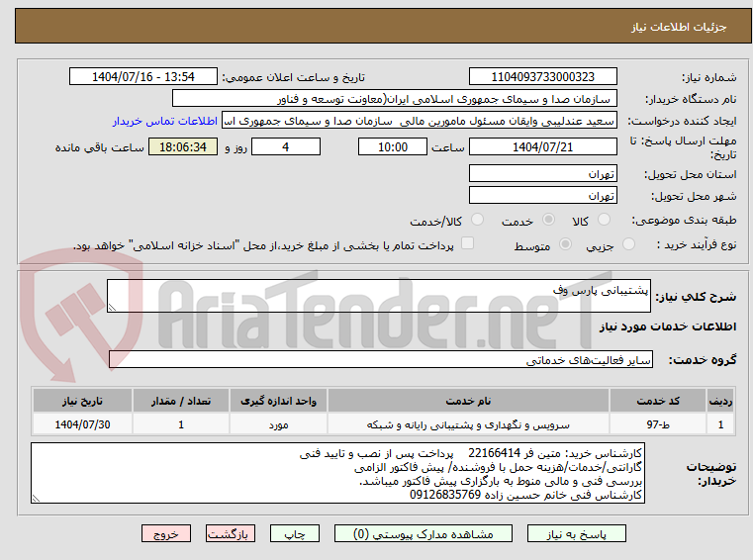Click the سرویس و نگهداری و پشتیبانی رایانه cell
Viewport: 753px width, 560px height.
coord(468,424)
